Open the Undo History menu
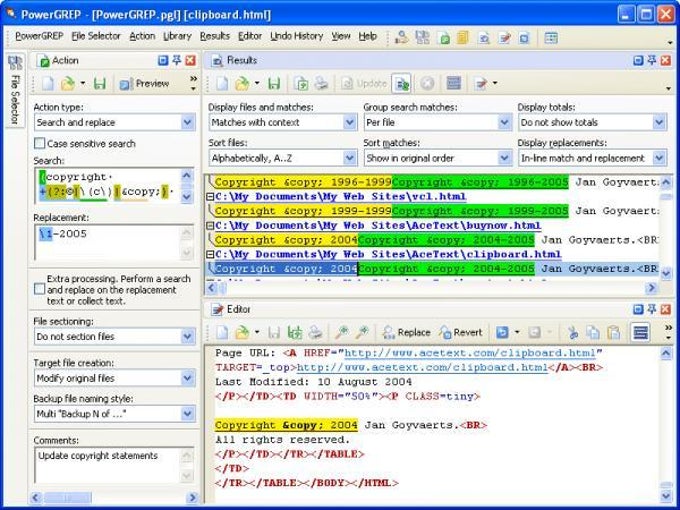 297,36
